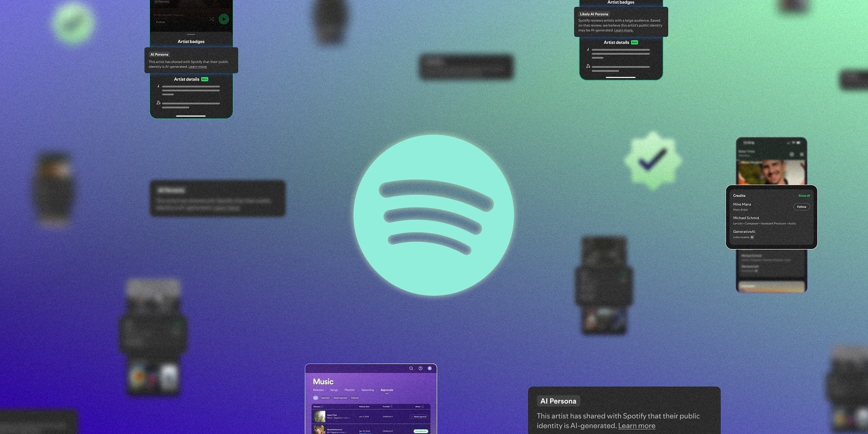Select the Approvals tab
Screen dimensions: 868x434
[x=387, y=390]
